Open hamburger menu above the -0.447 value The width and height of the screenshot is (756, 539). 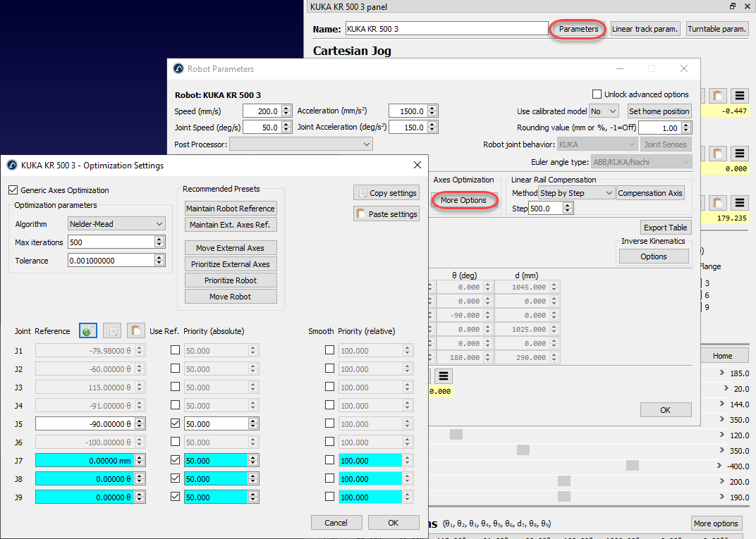click(739, 96)
